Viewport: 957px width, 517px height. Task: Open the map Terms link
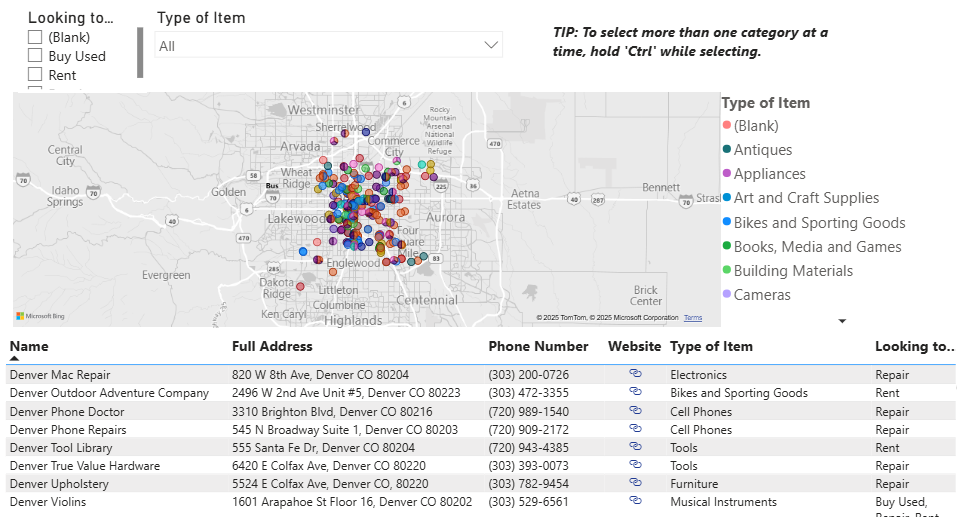(x=693, y=318)
